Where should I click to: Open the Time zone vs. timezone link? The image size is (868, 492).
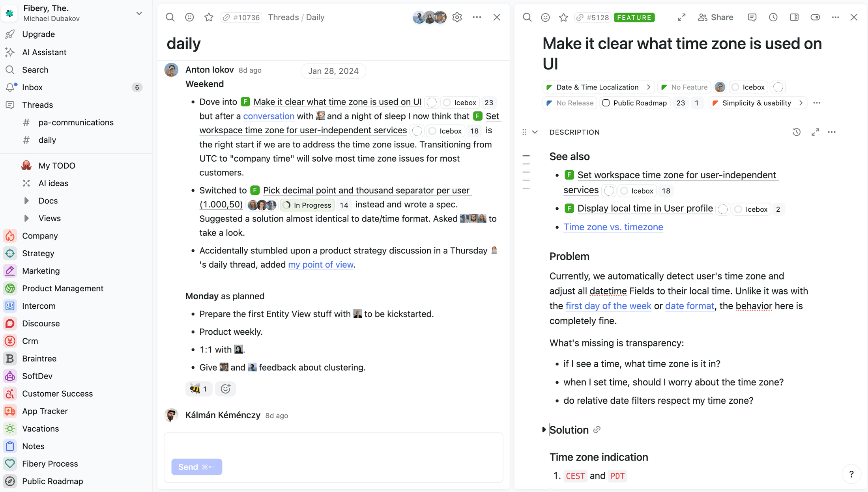click(613, 227)
